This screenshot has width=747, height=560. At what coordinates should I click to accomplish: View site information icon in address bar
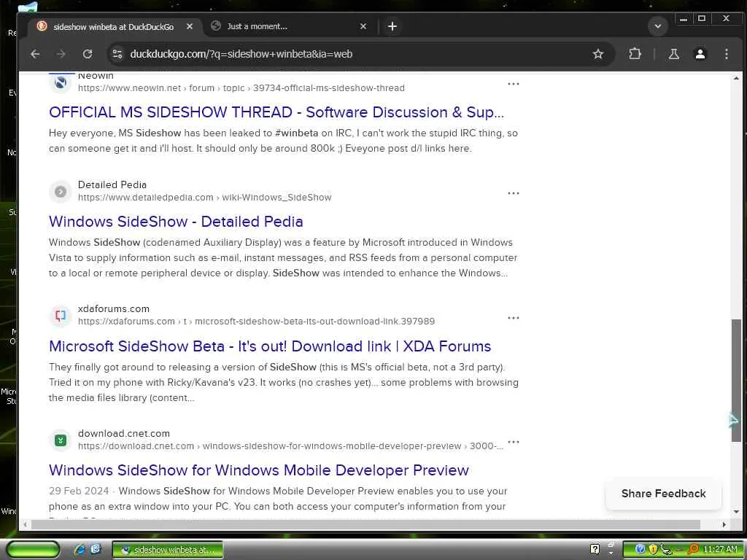point(117,54)
